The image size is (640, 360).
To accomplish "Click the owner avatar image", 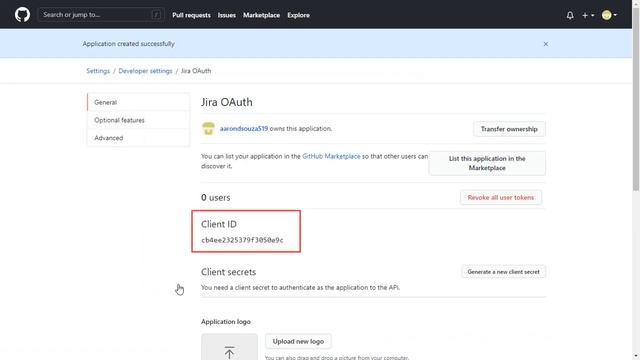I will pyautogui.click(x=209, y=129).
